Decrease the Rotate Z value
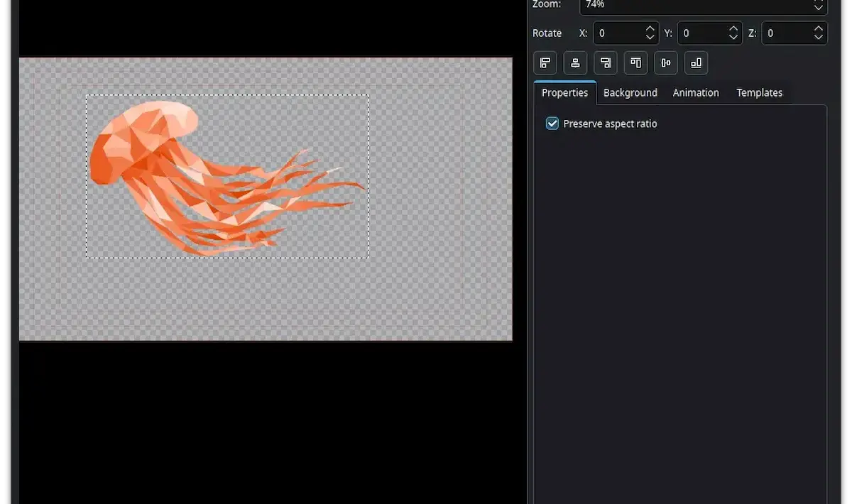Image resolution: width=852 pixels, height=504 pixels. coord(819,38)
